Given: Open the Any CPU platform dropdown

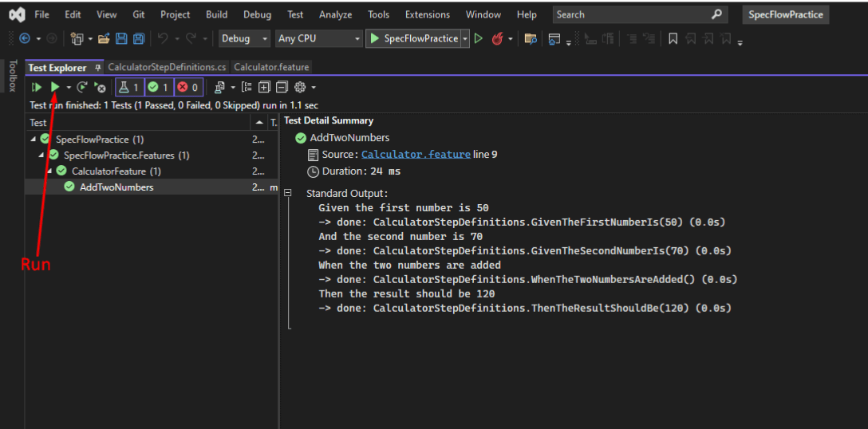Looking at the screenshot, I should [x=319, y=39].
